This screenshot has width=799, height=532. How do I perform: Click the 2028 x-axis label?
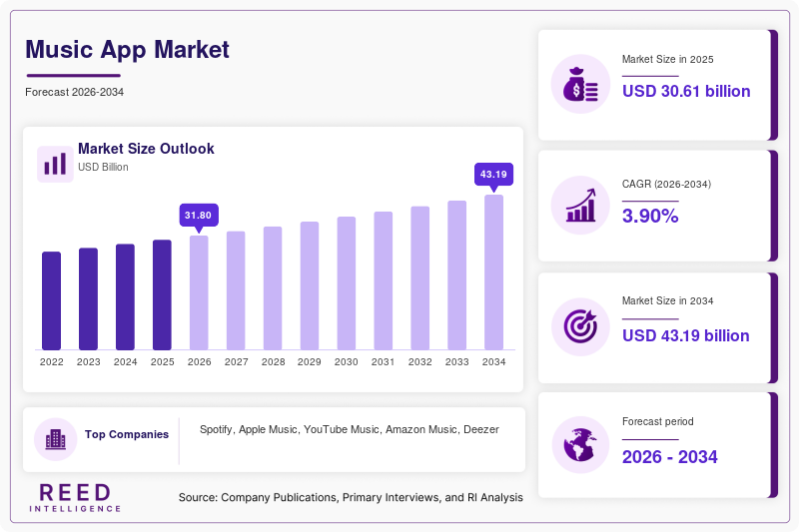click(273, 362)
